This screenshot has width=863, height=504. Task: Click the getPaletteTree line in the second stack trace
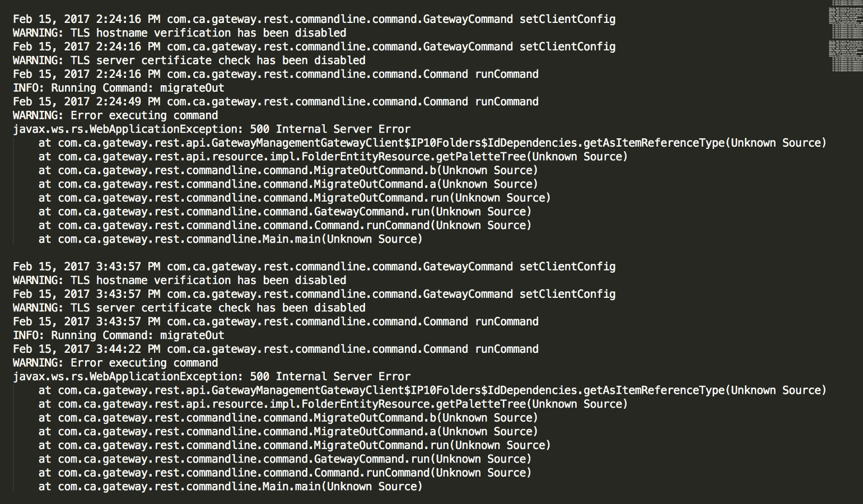click(333, 404)
